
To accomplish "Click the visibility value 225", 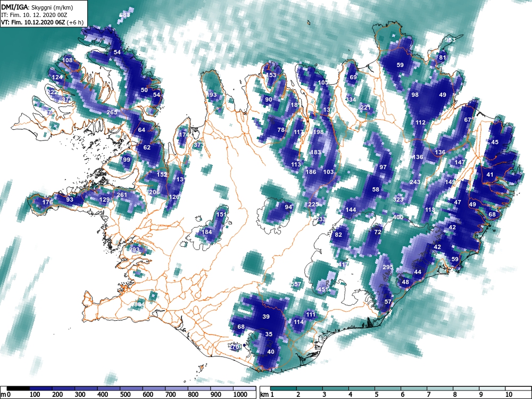I will (313, 204).
